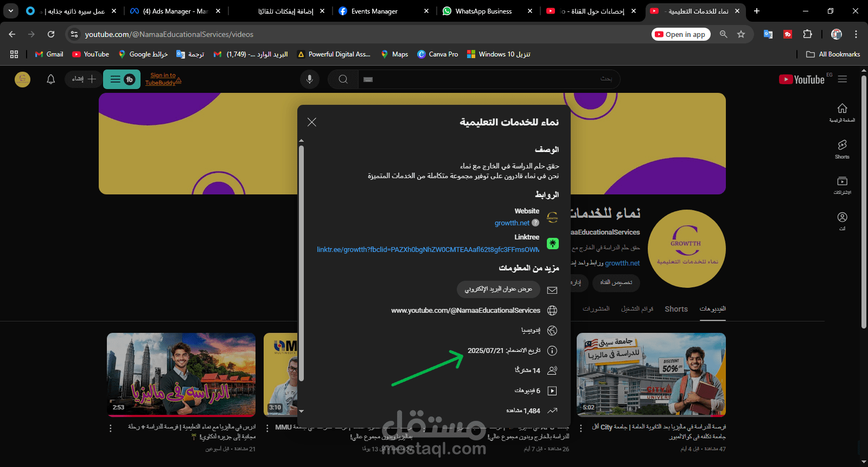Open the apps grid in bookmarks bar

[x=14, y=54]
